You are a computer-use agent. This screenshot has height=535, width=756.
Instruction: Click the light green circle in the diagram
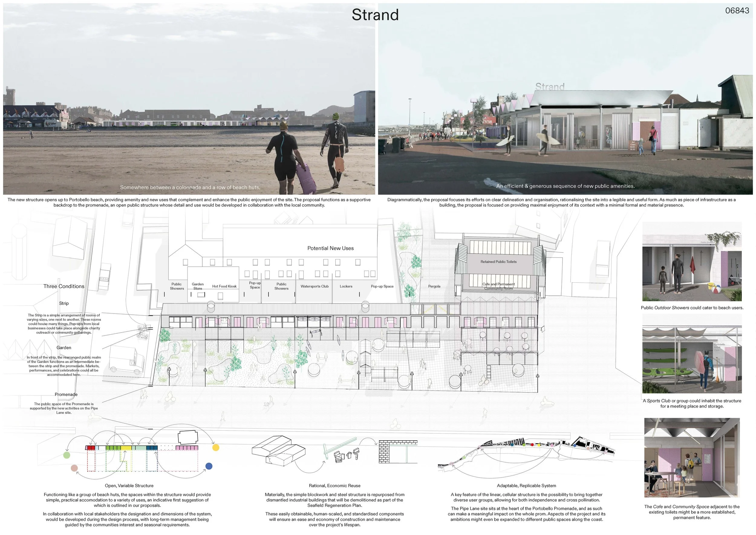pyautogui.click(x=67, y=455)
